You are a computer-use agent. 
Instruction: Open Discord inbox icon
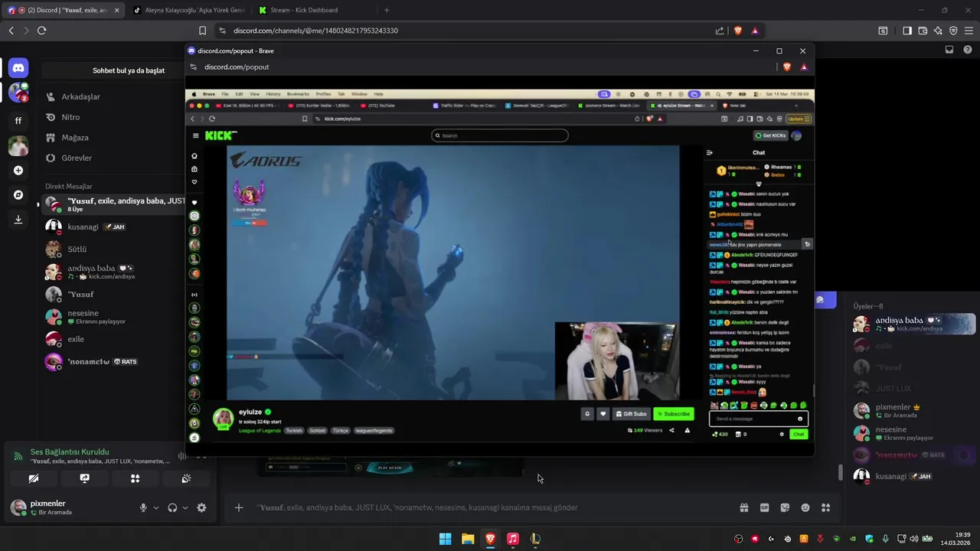coord(949,50)
